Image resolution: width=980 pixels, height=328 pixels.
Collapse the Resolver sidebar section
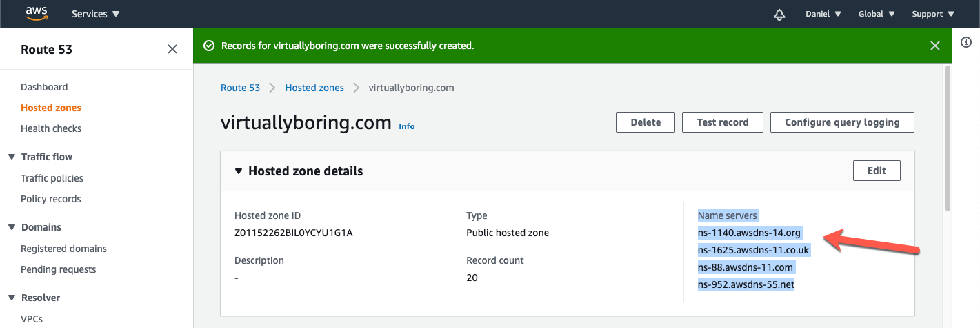coord(12,298)
